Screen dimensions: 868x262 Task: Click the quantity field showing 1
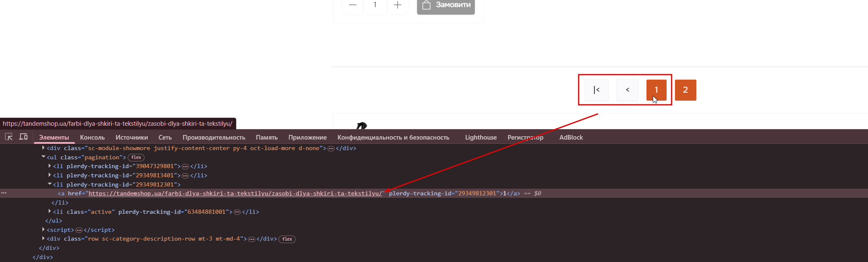(x=375, y=5)
